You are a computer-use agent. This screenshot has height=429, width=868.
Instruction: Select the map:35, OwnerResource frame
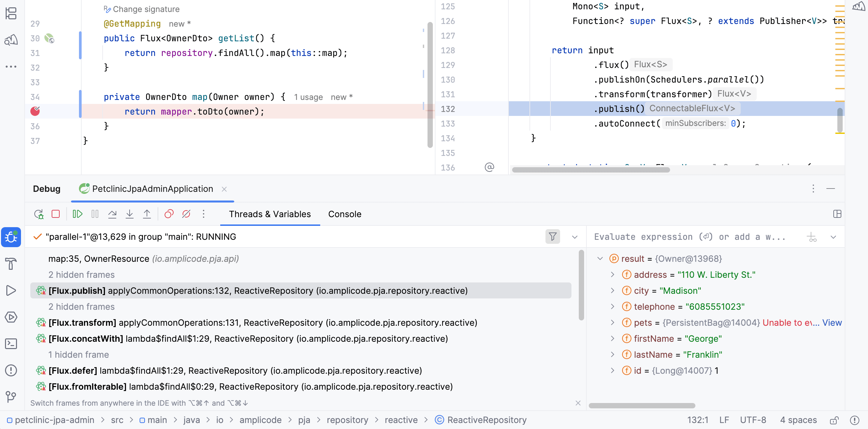[301, 258]
